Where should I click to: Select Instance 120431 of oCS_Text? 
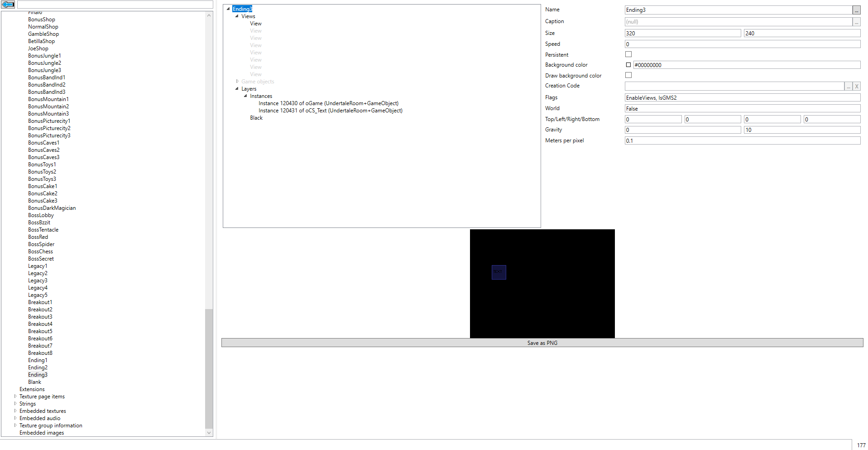[331, 111]
